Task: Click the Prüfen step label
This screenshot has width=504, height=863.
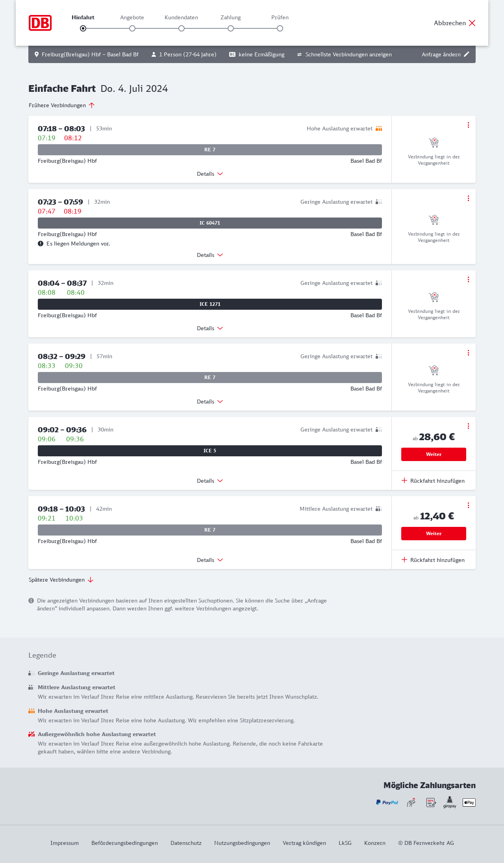Action: pos(280,17)
